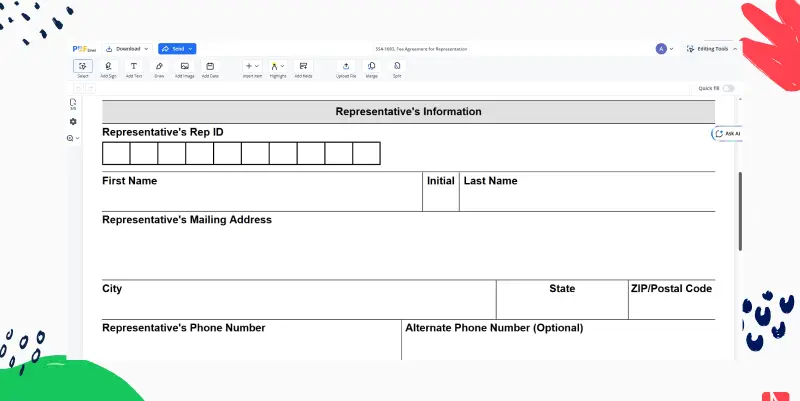
Task: Click the vertical scrollbar thumb
Action: [x=740, y=211]
